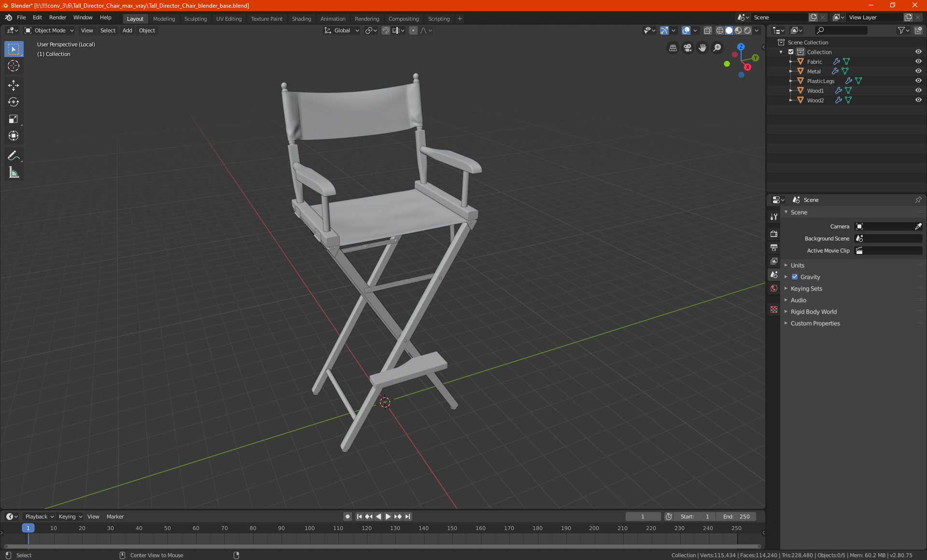Click the Scale tool icon

click(13, 119)
